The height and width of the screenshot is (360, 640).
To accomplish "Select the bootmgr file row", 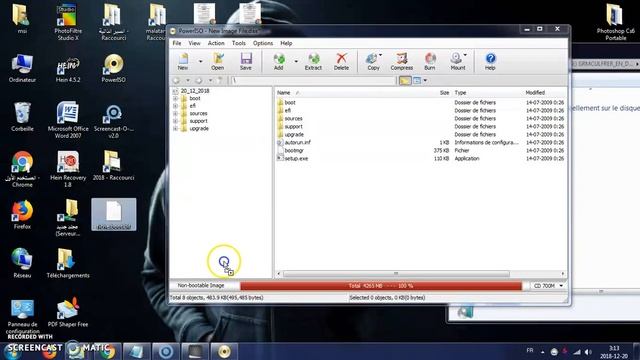I will coord(420,151).
